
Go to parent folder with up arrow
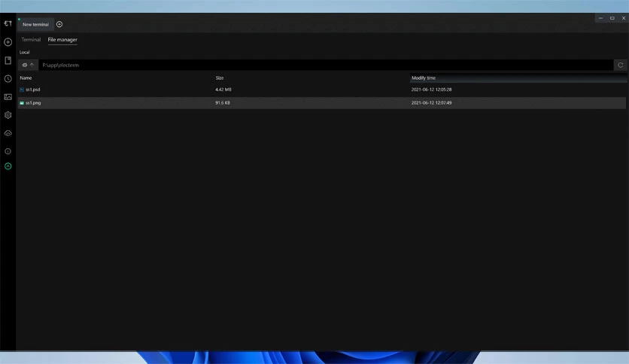click(32, 65)
